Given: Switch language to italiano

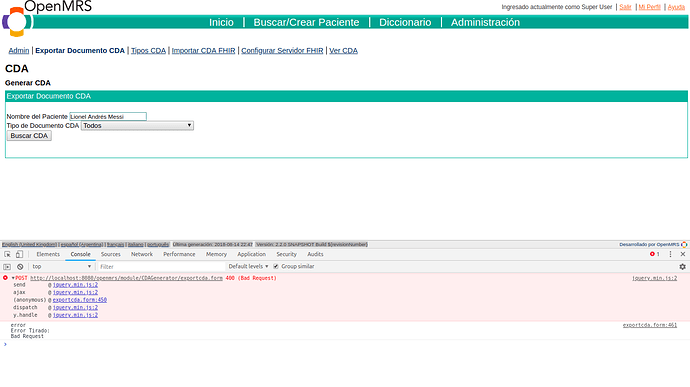Looking at the screenshot, I should click(136, 244).
